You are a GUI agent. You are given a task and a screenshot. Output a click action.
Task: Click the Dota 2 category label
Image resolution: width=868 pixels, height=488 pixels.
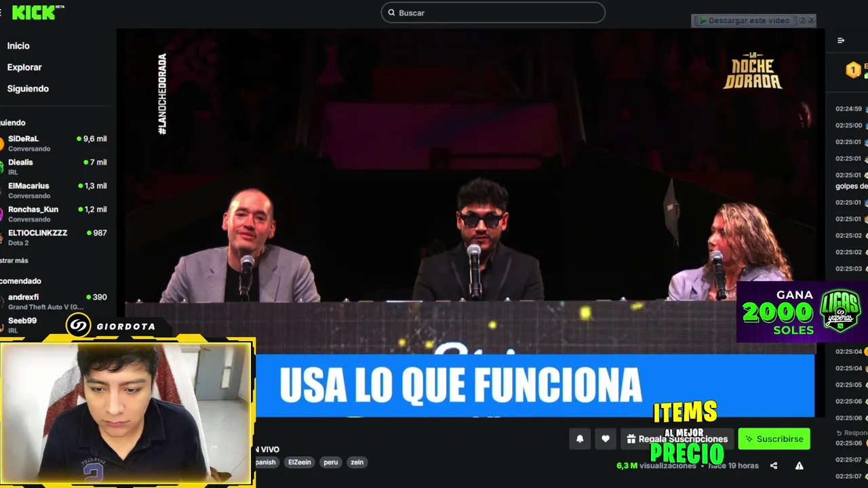click(18, 243)
